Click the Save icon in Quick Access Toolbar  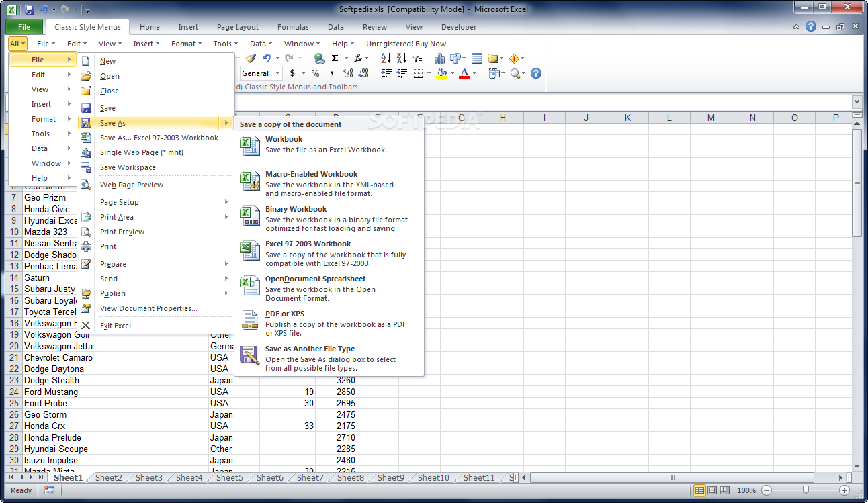tap(29, 10)
